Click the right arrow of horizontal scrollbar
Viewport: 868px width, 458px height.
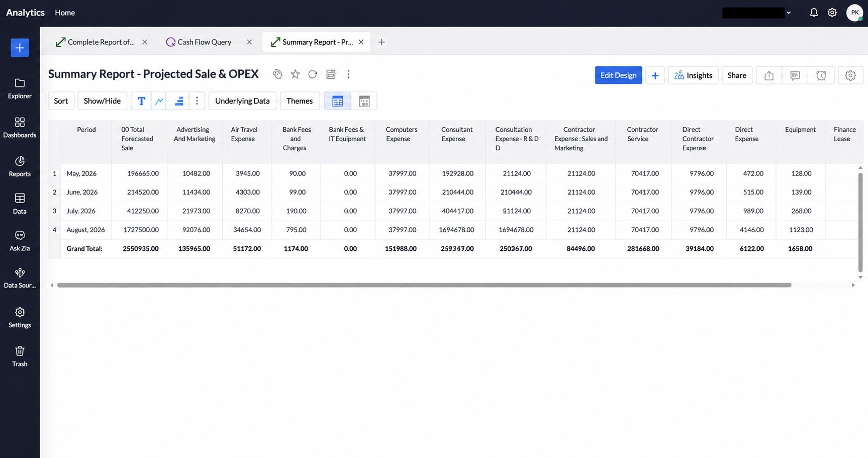pos(853,285)
